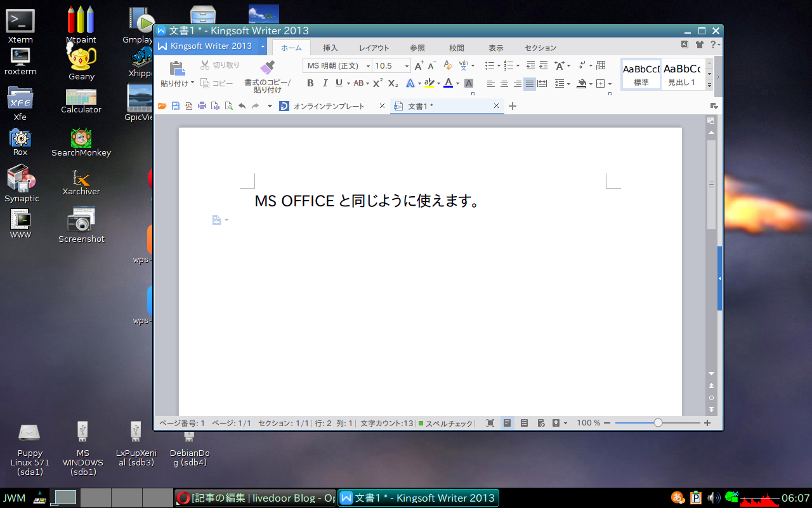Click the insert table grid icon

pos(601,65)
